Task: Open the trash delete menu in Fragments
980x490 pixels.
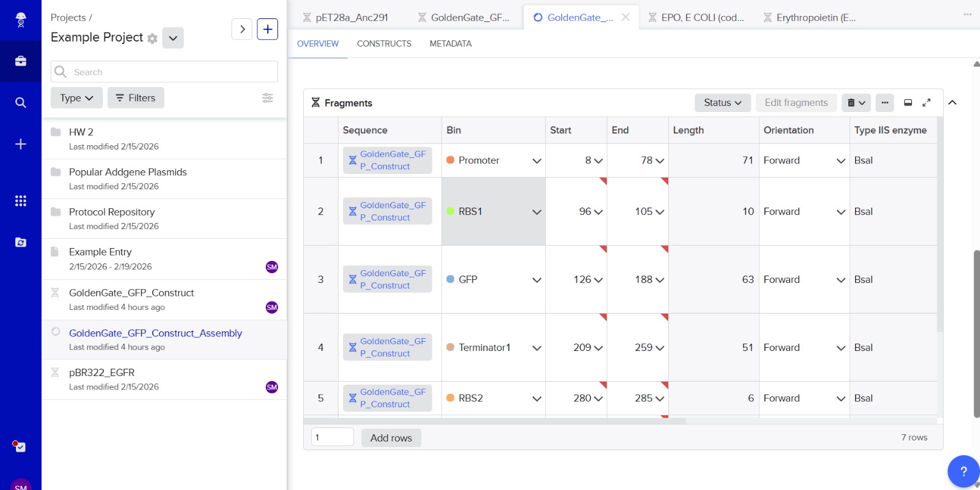Action: click(x=856, y=103)
